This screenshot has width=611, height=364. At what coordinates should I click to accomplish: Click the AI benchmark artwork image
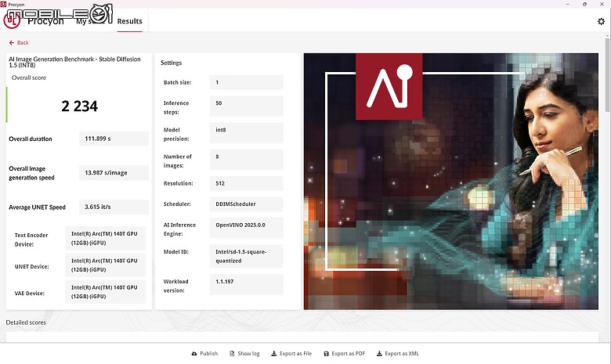click(451, 182)
